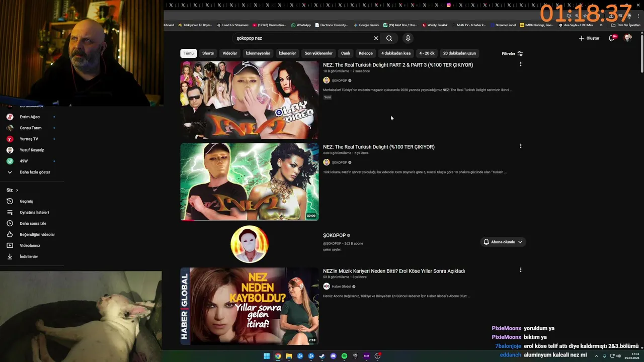Screen dimensions: 644x362
Task: Open the 32:09 NEZ video thumbnail
Action: 250,182
